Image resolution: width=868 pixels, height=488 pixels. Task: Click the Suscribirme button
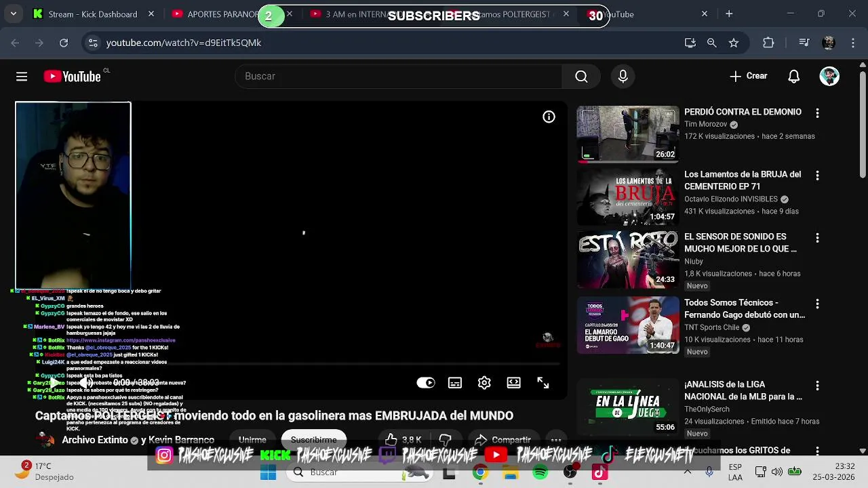click(x=313, y=440)
